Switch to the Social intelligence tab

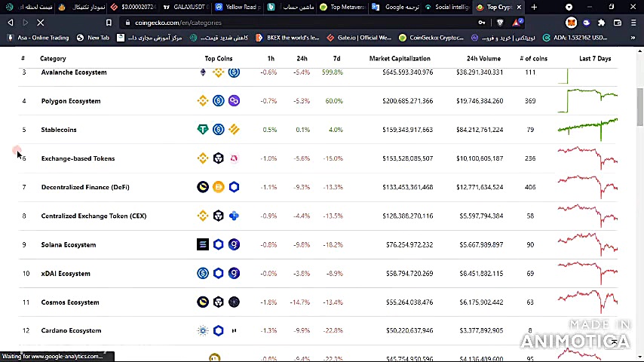tap(447, 7)
